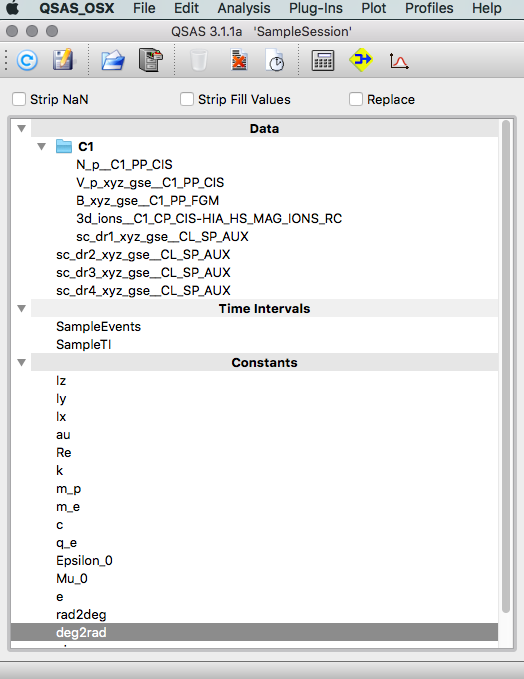This screenshot has height=679, width=524.
Task: Open the Analysis menu
Action: pos(244,8)
